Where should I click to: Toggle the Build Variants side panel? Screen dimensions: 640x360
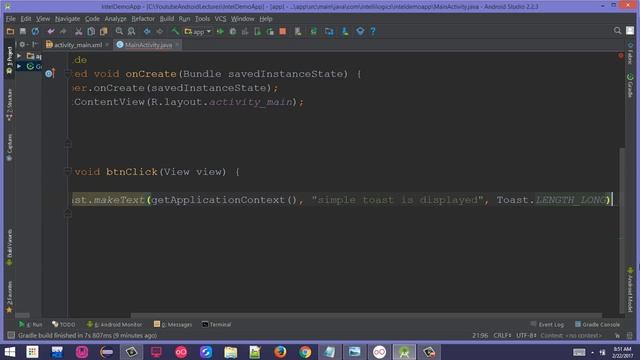click(x=9, y=248)
